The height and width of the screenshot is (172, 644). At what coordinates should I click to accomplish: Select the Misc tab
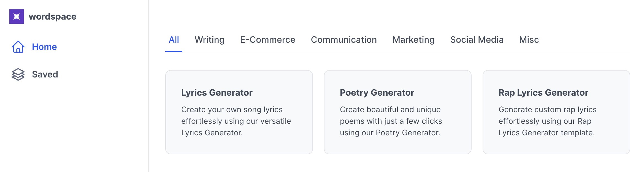pyautogui.click(x=529, y=40)
